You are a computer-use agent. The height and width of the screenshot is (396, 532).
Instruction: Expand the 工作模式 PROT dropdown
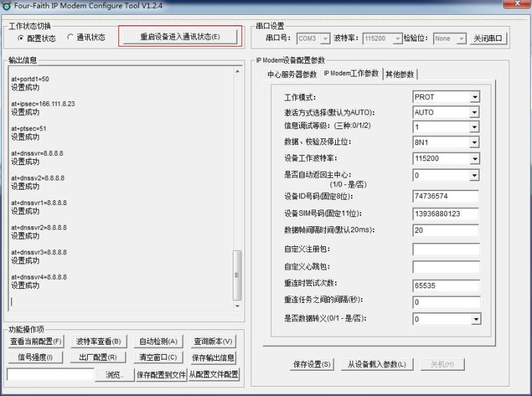click(x=475, y=97)
